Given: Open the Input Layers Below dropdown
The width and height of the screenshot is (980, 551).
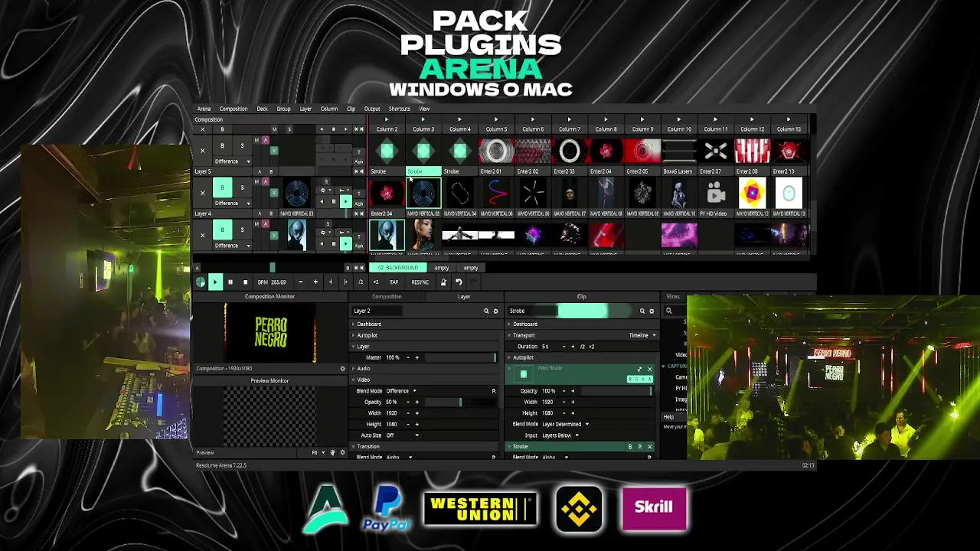Looking at the screenshot, I should [560, 435].
